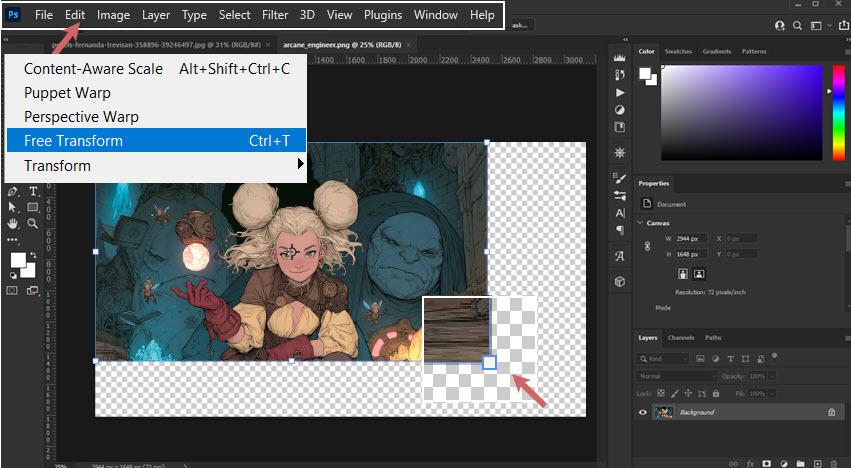Open the History panel icon

coord(619,75)
